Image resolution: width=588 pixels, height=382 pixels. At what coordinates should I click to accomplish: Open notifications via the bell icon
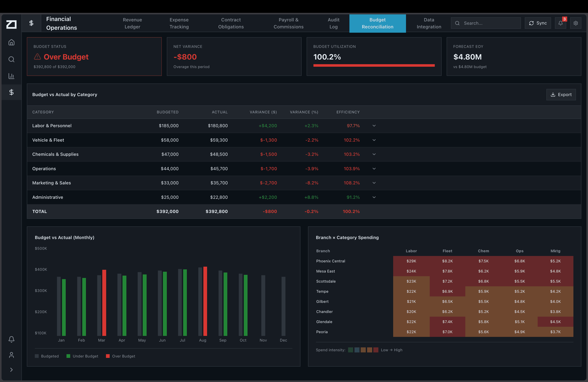click(560, 23)
